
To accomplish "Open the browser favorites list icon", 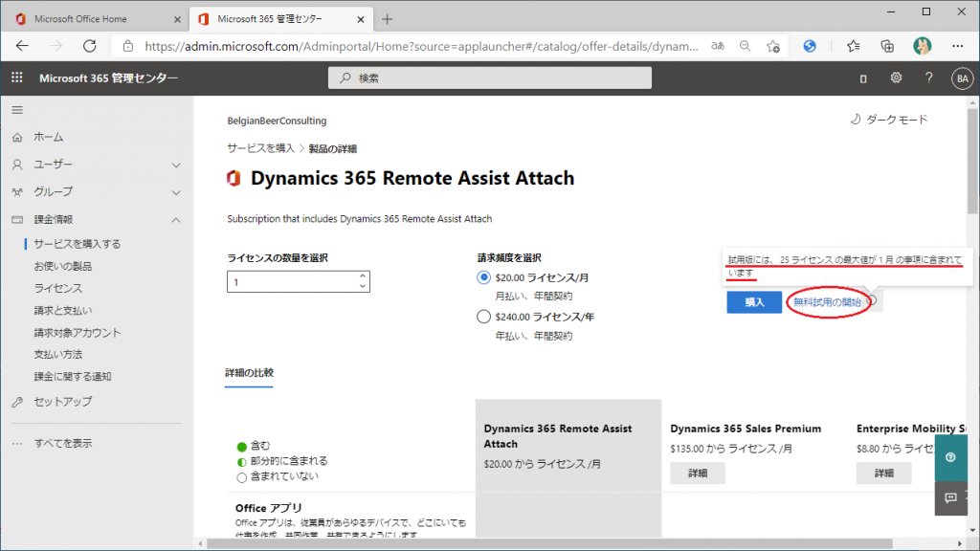I will tap(853, 46).
